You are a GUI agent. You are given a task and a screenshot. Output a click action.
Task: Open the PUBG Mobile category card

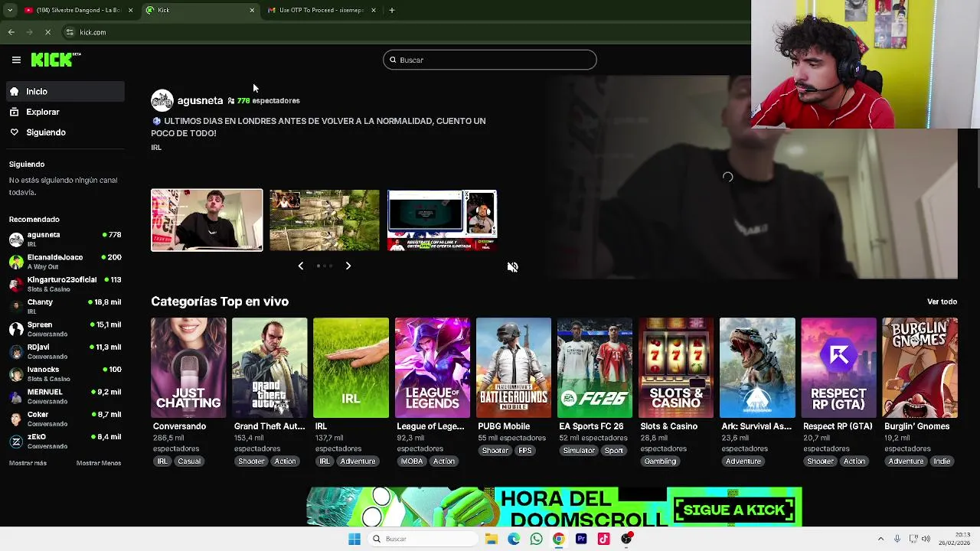pos(514,367)
